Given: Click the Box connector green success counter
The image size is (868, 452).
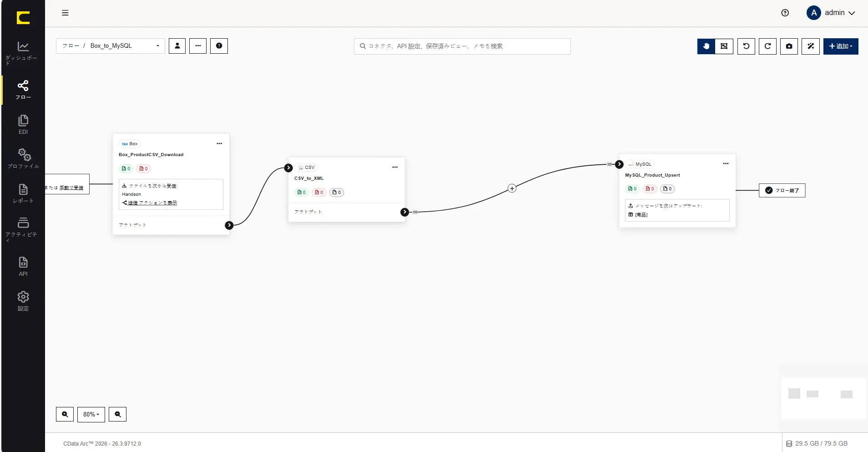Looking at the screenshot, I should pos(126,169).
